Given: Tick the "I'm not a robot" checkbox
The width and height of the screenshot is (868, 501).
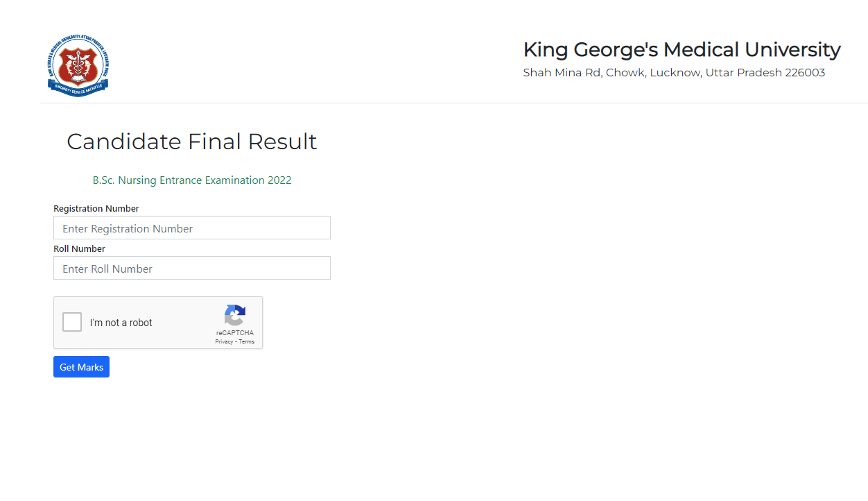Looking at the screenshot, I should (x=72, y=323).
